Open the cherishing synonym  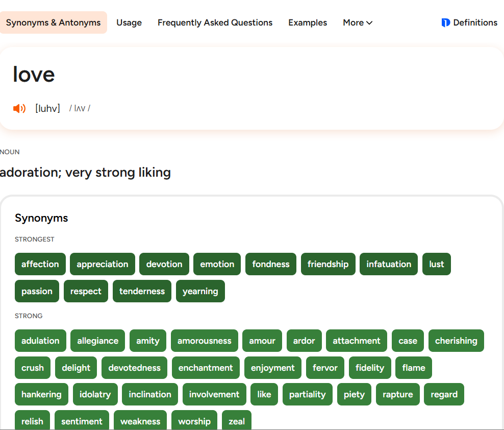456,341
